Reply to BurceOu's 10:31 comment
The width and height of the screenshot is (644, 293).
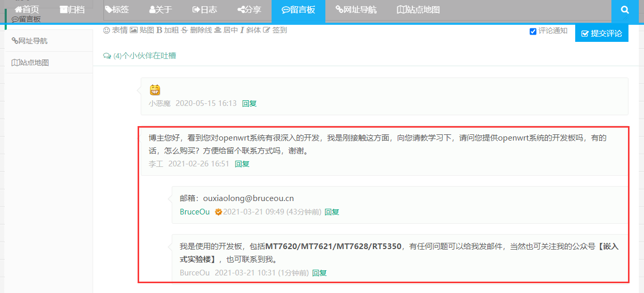point(319,273)
